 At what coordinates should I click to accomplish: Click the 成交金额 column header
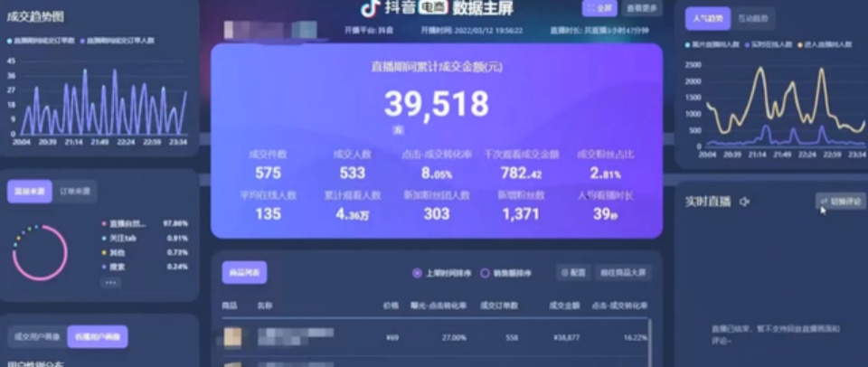[x=564, y=306]
